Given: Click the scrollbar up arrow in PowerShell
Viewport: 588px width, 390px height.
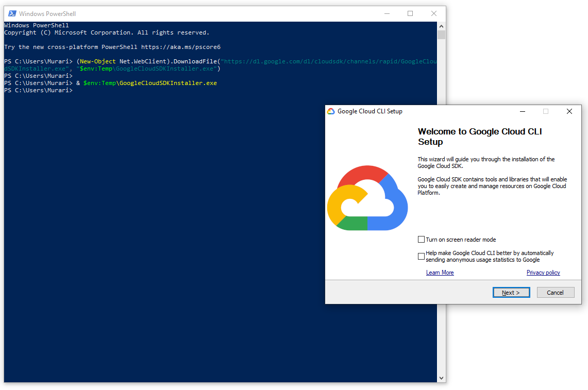Looking at the screenshot, I should point(441,25).
